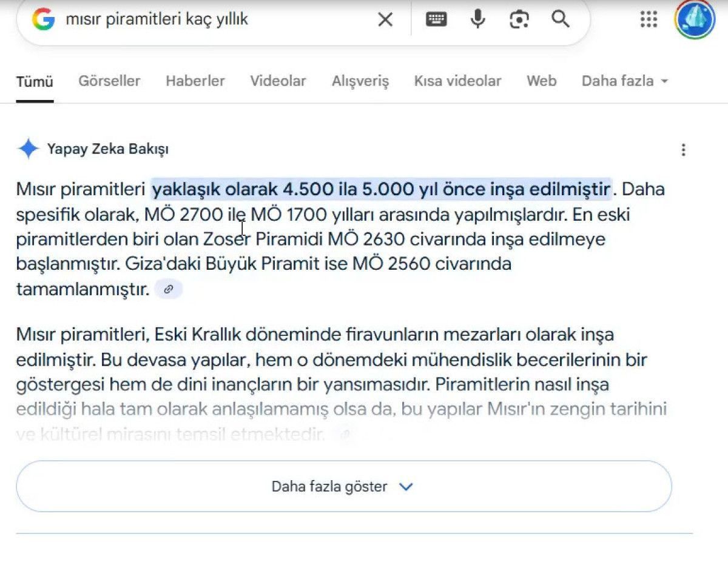Open the on-screen keyboard icon
The width and height of the screenshot is (728, 565).
coord(436,19)
